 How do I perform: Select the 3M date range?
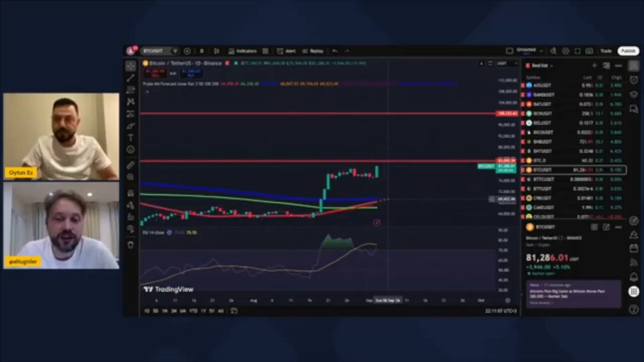click(x=174, y=311)
